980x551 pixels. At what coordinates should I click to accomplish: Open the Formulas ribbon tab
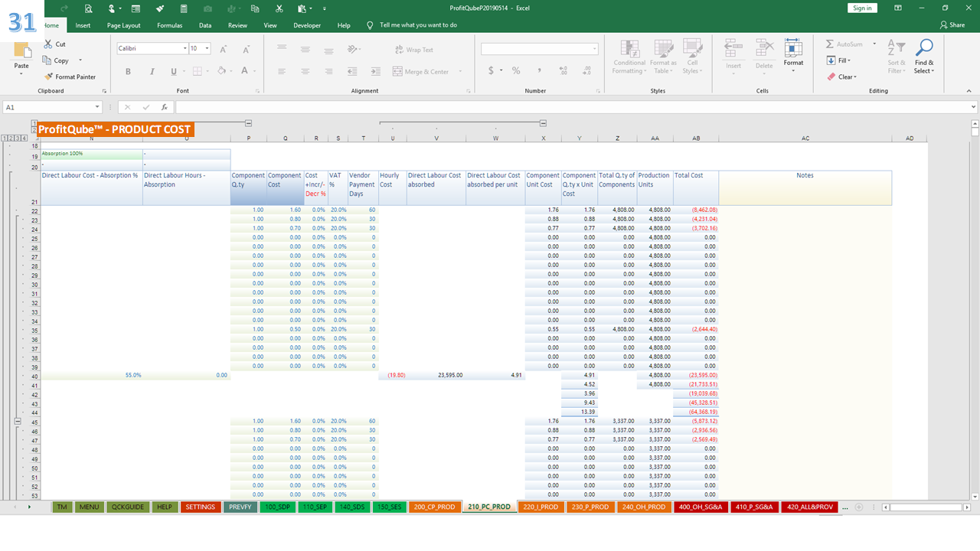pos(169,25)
